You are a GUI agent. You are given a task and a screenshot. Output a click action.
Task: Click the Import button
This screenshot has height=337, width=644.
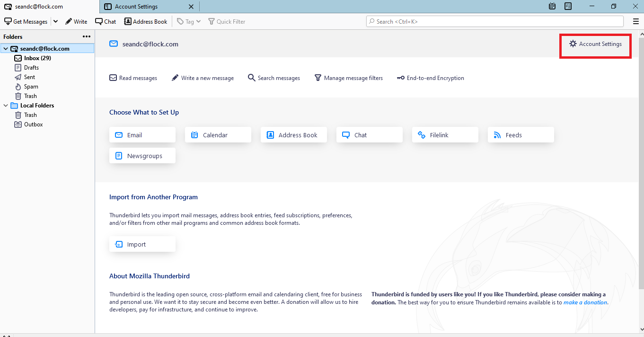point(142,244)
